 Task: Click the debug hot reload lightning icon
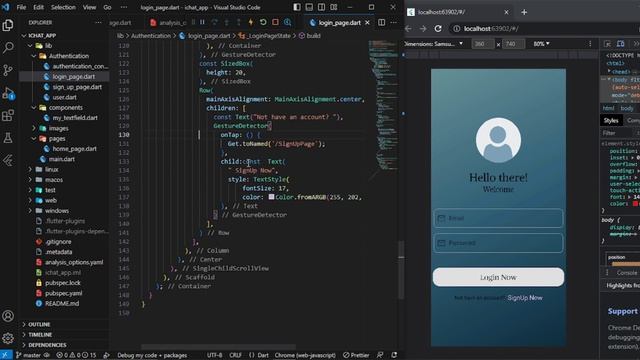pyautogui.click(x=251, y=22)
